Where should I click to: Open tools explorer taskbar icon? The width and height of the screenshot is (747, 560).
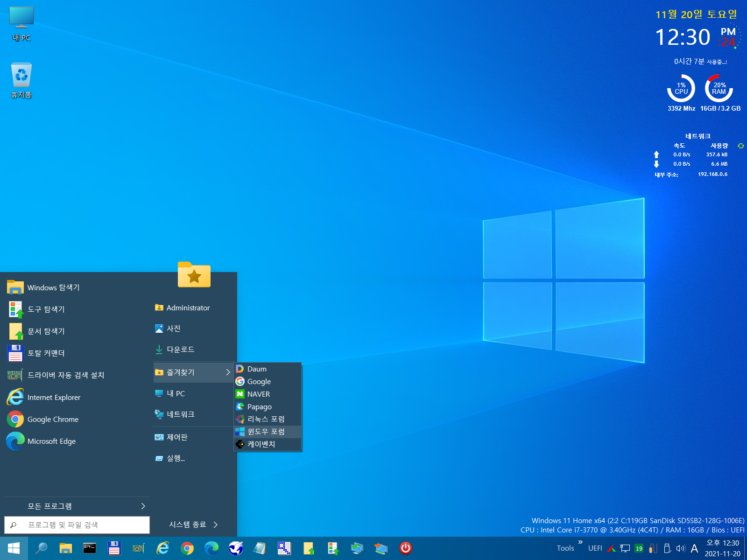pyautogui.click(x=333, y=548)
